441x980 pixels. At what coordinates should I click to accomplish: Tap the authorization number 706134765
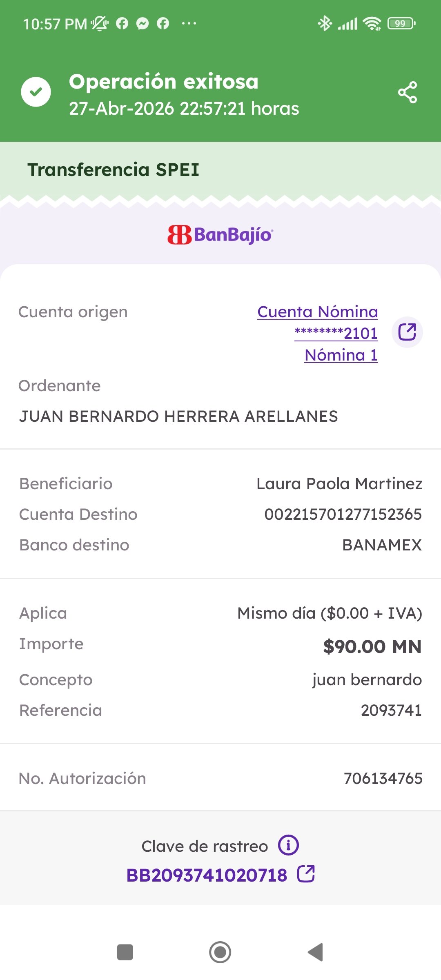pyautogui.click(x=383, y=778)
